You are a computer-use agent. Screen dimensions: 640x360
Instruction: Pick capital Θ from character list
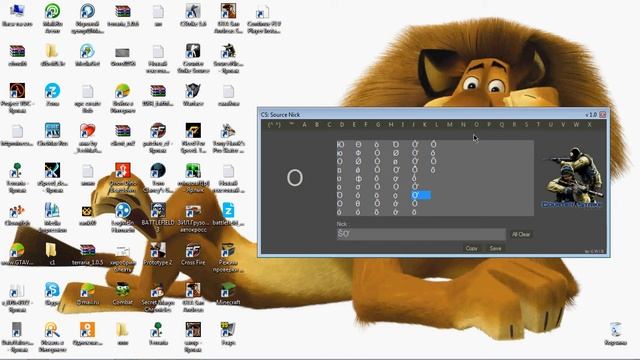pos(358,144)
